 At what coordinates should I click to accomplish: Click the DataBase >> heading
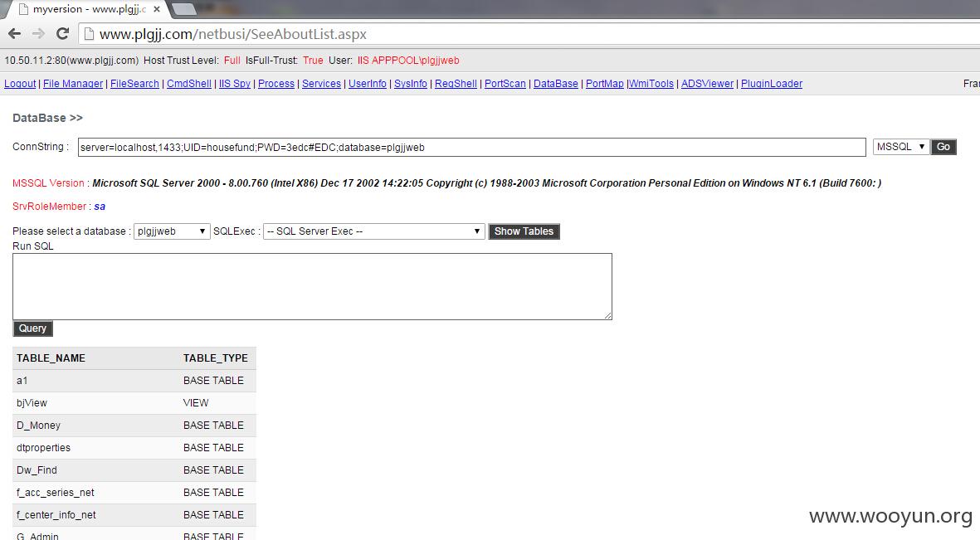click(x=47, y=118)
